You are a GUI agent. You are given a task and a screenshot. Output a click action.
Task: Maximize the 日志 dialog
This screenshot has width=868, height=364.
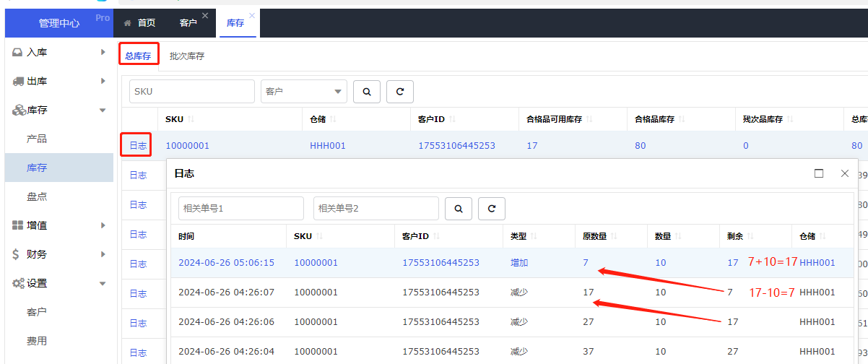[x=819, y=173]
